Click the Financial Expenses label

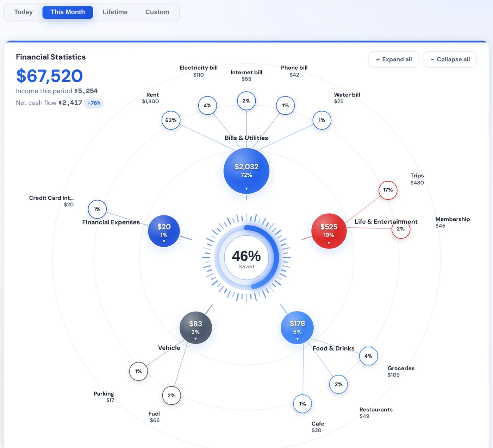[111, 222]
